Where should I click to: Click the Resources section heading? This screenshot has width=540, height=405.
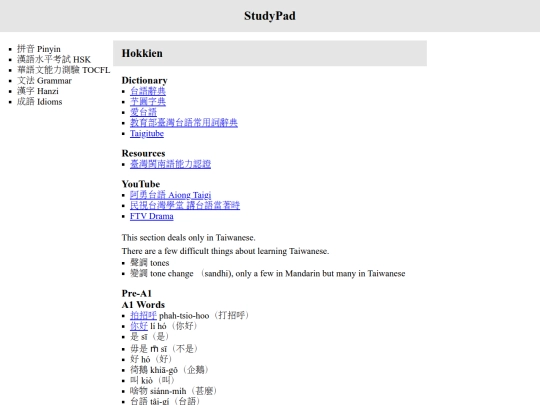143,153
